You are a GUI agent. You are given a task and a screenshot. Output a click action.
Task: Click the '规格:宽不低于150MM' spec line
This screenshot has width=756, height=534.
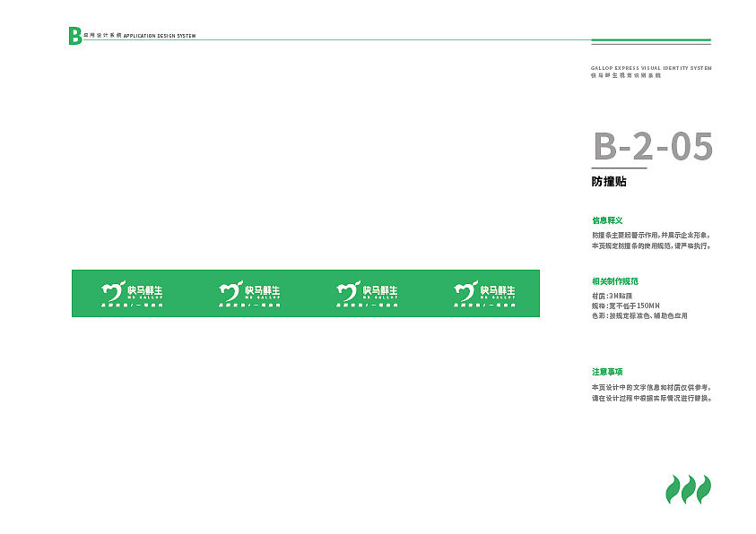tap(626, 306)
